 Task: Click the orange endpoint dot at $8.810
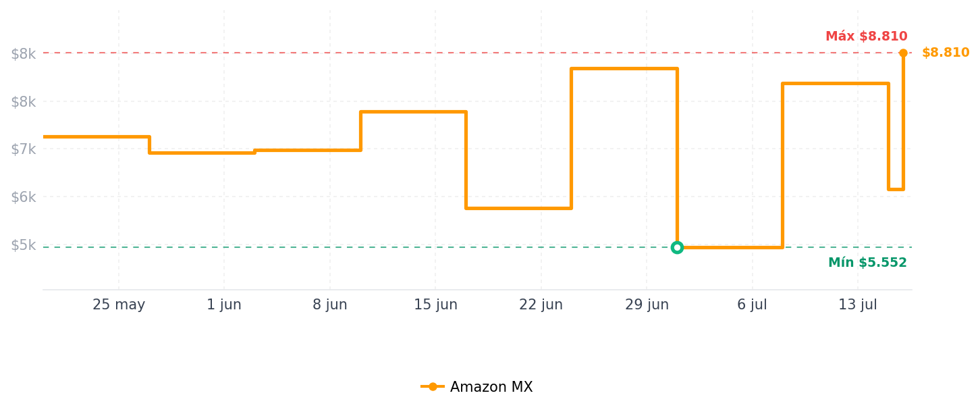pos(903,53)
